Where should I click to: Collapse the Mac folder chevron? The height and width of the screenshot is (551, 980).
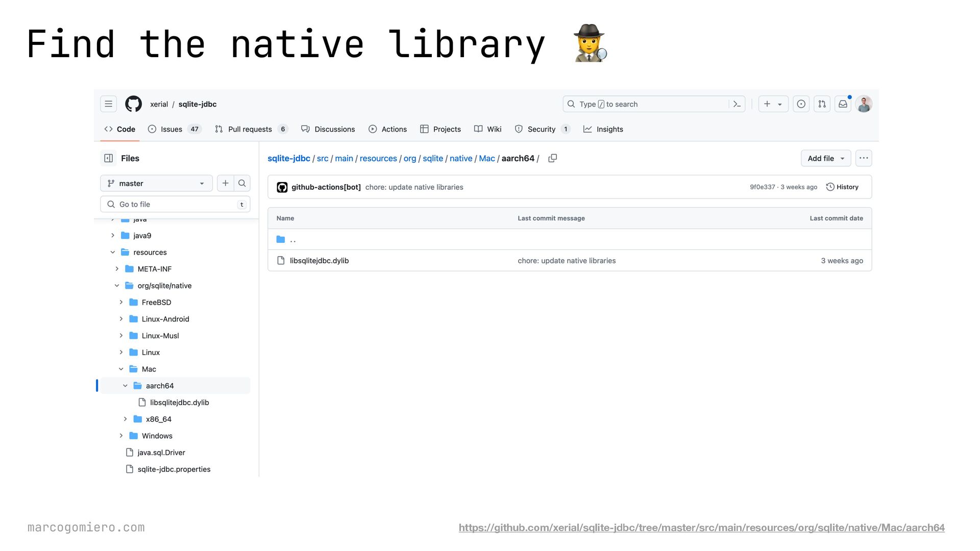tap(121, 369)
